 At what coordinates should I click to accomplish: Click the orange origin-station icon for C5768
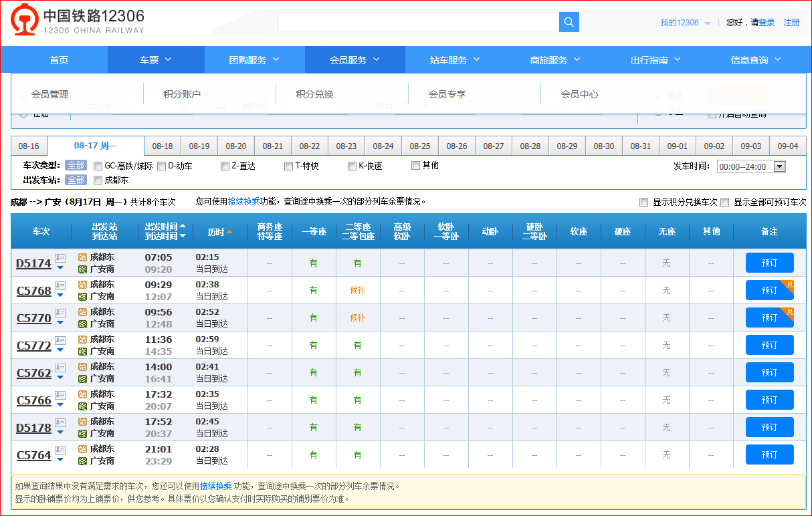(82, 285)
